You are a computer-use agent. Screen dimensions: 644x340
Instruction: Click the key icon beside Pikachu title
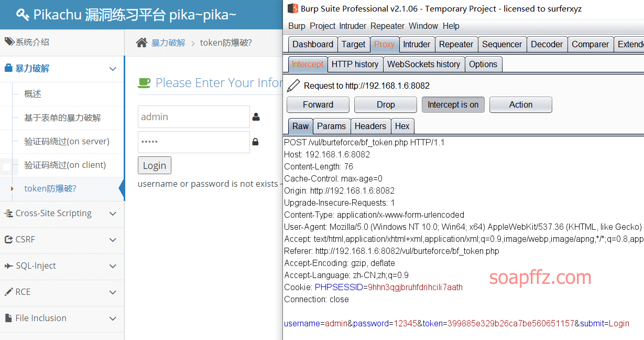[23, 15]
